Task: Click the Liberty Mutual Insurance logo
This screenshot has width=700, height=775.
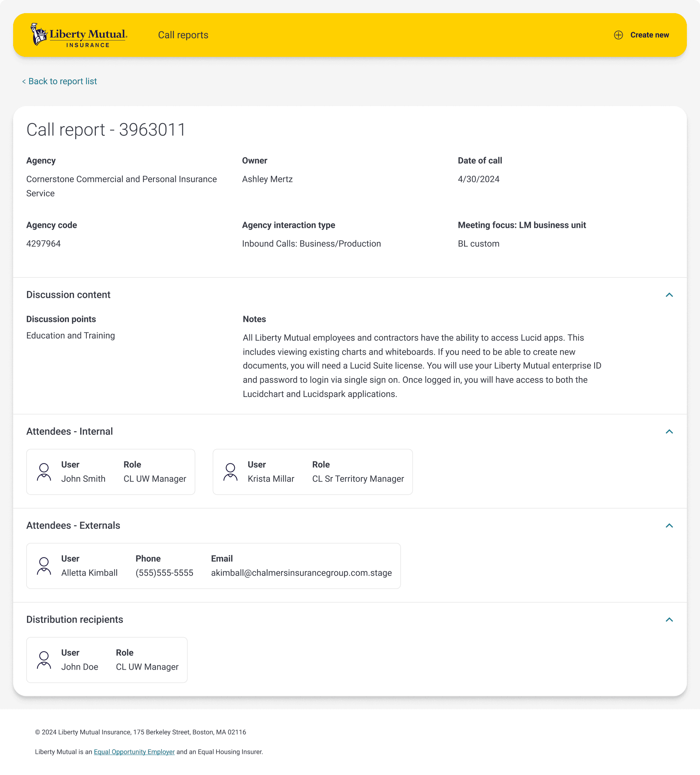Action: tap(79, 35)
